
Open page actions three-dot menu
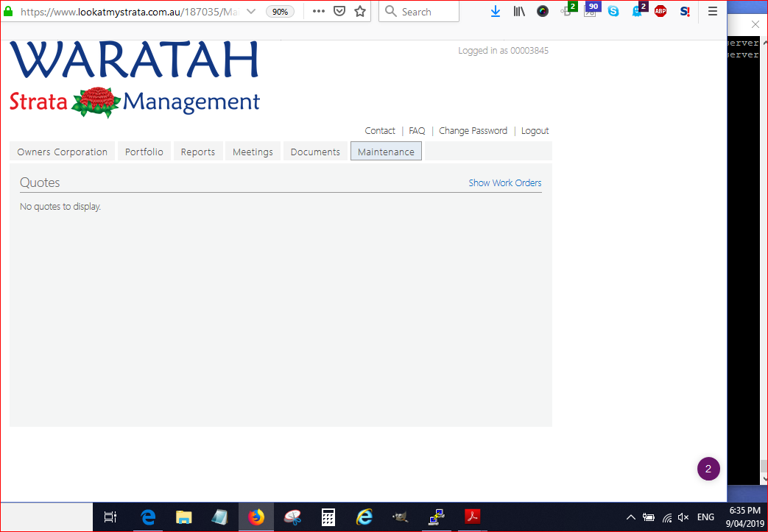click(x=318, y=11)
